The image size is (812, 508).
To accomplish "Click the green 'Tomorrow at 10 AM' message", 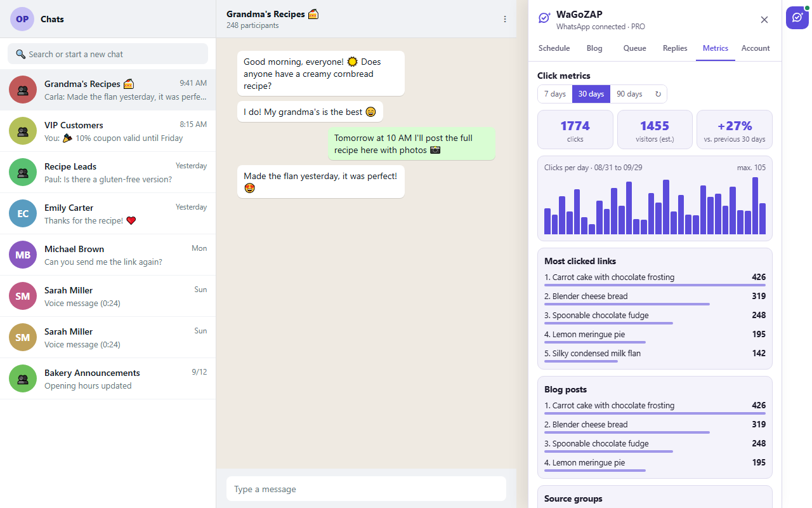I will pos(412,144).
